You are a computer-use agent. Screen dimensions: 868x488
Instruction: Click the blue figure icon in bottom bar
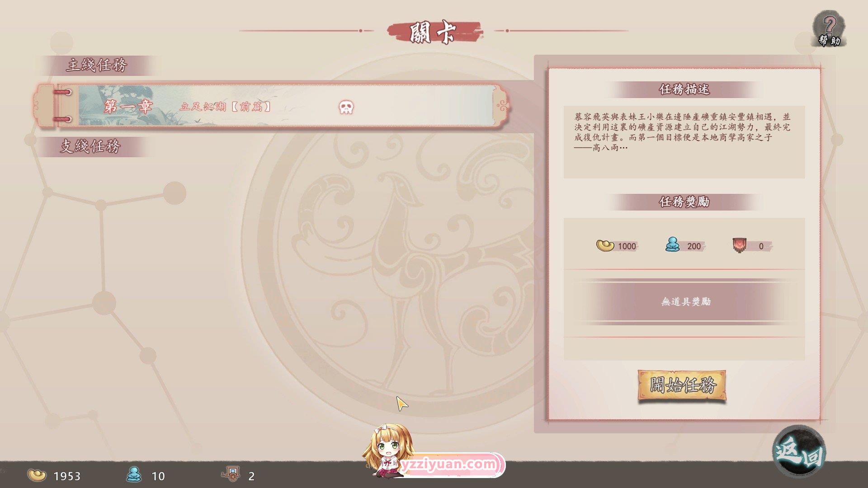click(x=133, y=474)
